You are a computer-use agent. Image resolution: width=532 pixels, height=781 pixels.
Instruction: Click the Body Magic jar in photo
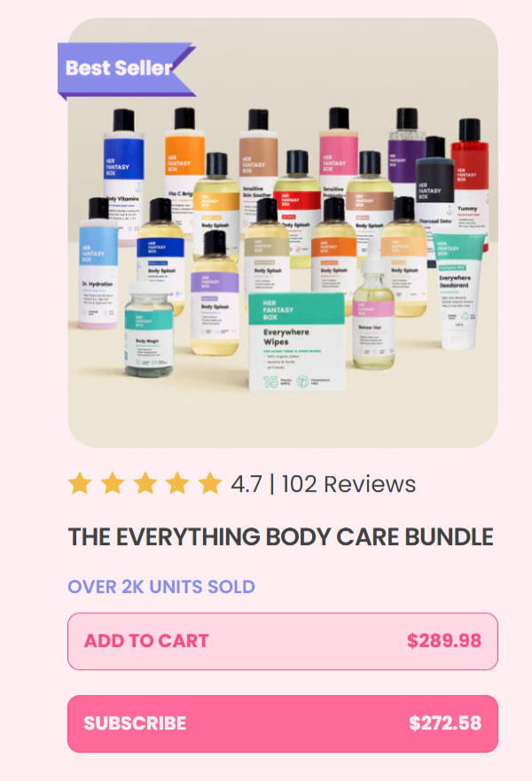(x=148, y=331)
